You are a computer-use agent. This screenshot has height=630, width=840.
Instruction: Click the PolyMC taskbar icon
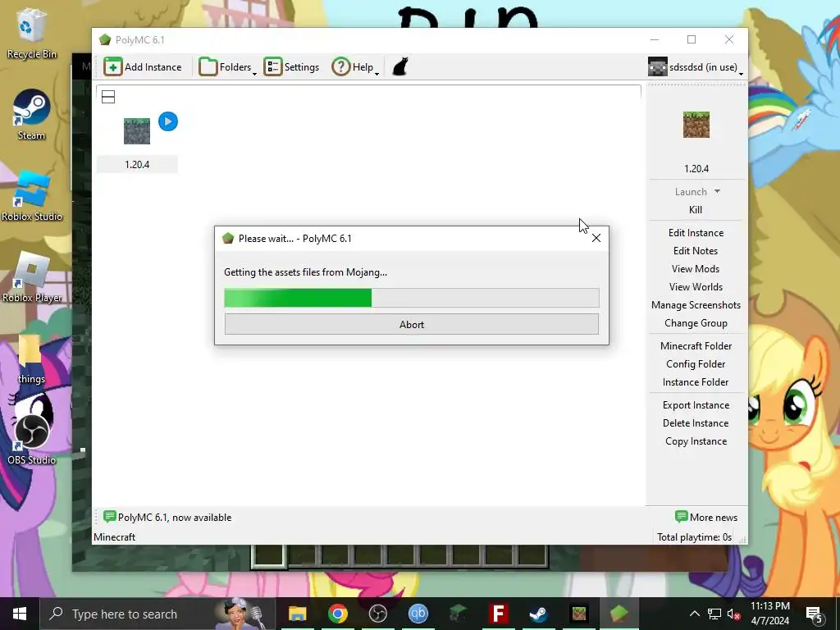click(x=619, y=614)
